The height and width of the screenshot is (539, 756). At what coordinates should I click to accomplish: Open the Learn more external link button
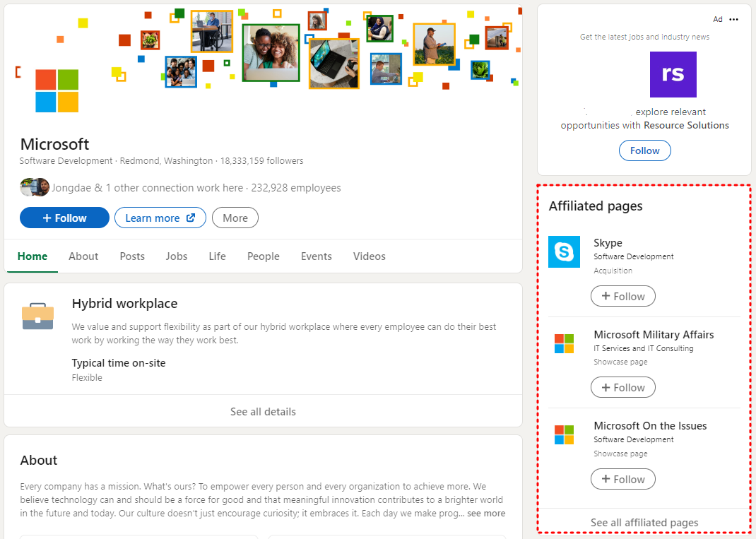click(x=160, y=218)
